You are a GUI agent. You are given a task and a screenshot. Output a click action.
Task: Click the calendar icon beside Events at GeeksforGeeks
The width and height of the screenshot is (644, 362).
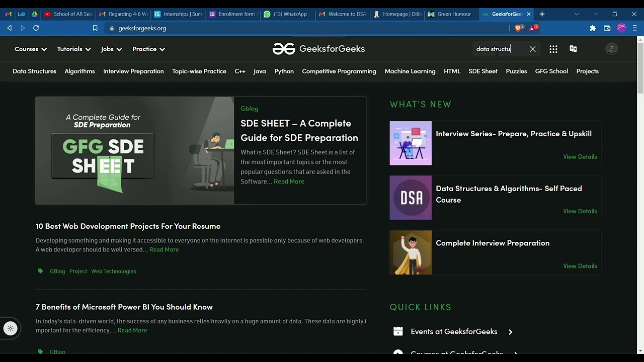[398, 331]
